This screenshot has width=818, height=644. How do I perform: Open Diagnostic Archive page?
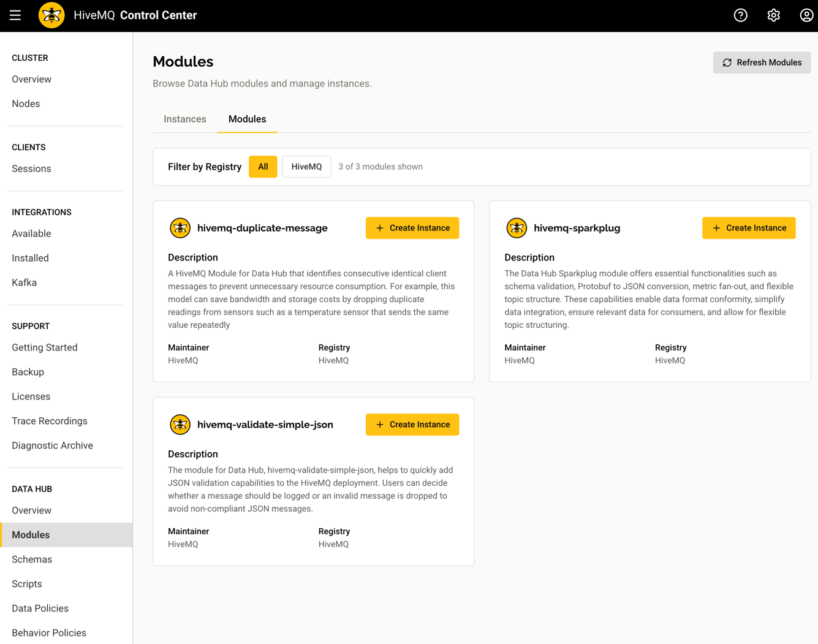(x=53, y=445)
